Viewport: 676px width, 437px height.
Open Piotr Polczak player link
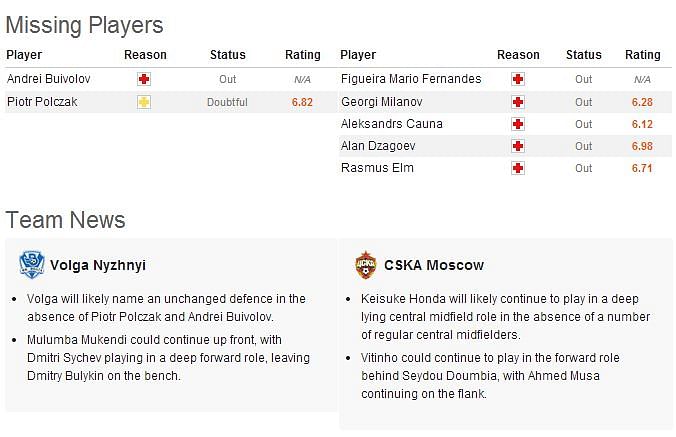coord(42,102)
